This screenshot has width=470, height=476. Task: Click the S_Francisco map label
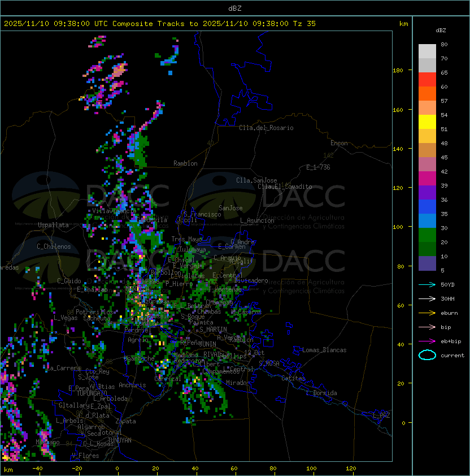(202, 215)
